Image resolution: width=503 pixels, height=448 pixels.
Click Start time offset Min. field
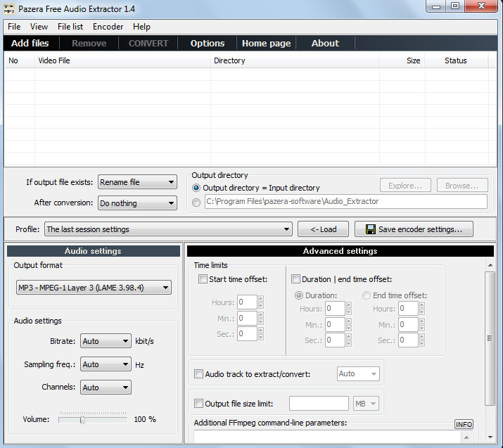coord(247,318)
